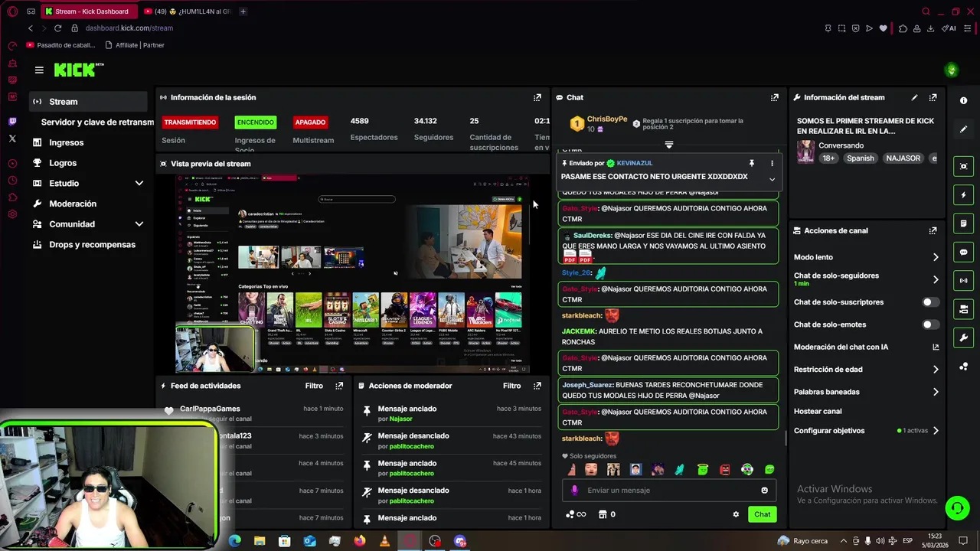Click the NAJASOR stream tag
The height and width of the screenshot is (551, 980).
pos(903,158)
